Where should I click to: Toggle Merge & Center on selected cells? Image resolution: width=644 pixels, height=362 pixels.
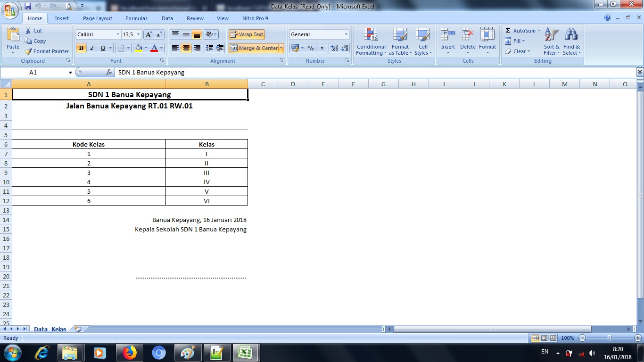point(253,48)
